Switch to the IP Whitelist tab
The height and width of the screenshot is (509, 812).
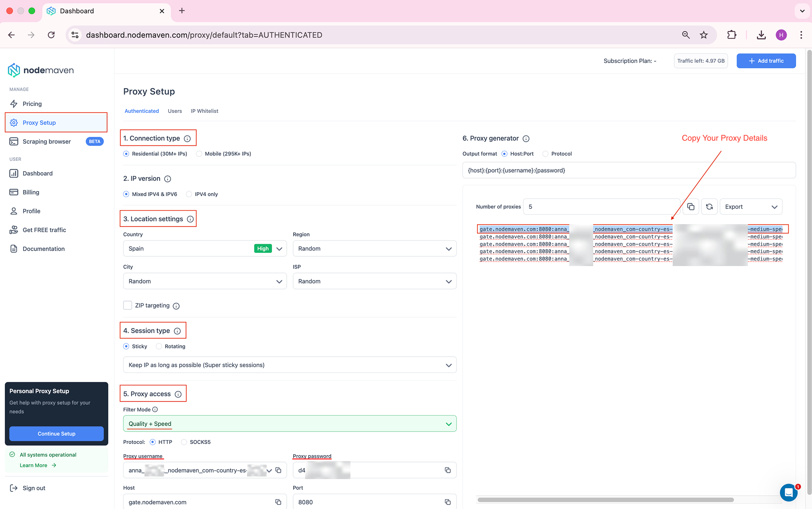pyautogui.click(x=204, y=111)
